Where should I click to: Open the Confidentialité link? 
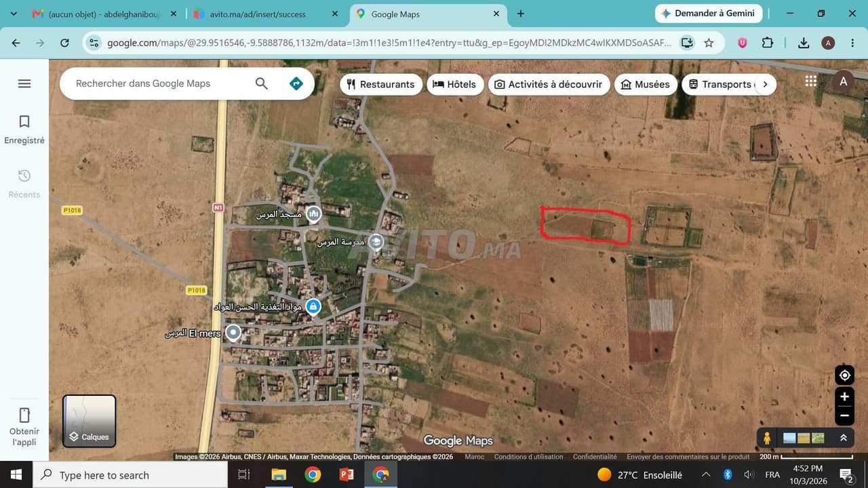595,457
